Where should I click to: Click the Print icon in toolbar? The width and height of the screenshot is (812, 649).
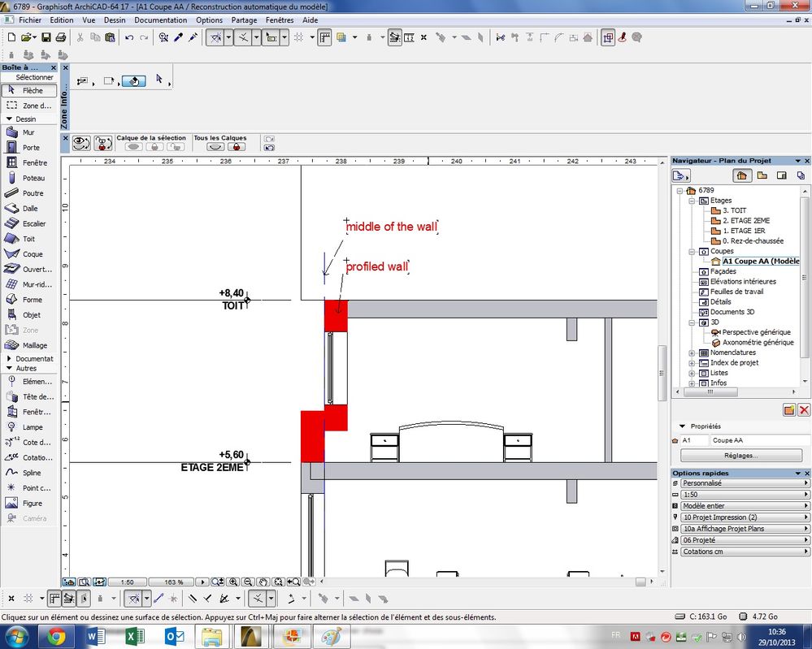click(60, 37)
